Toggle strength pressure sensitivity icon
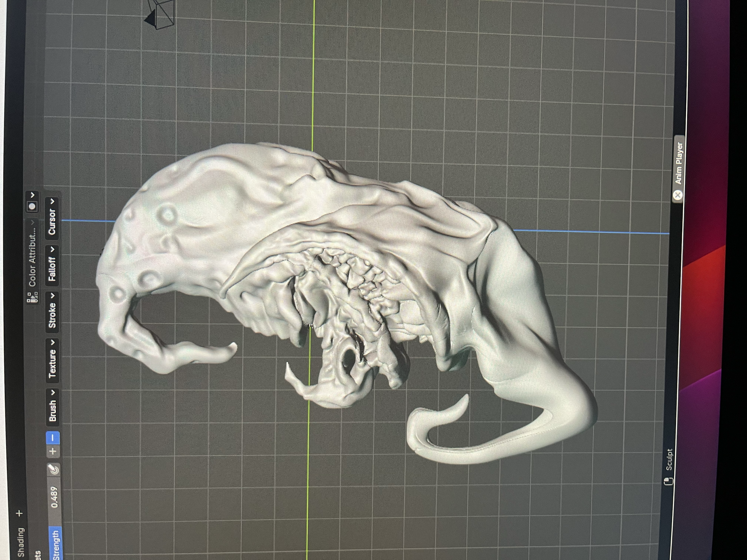The image size is (747, 560). coord(53,470)
